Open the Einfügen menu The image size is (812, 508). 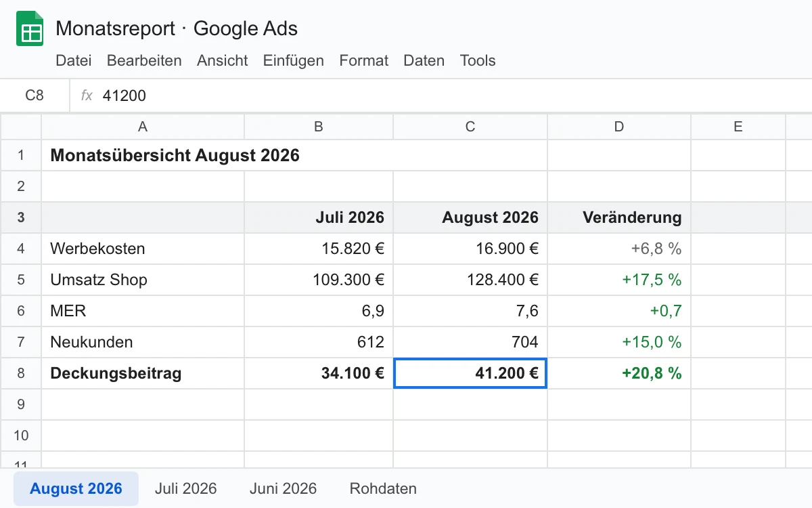294,60
